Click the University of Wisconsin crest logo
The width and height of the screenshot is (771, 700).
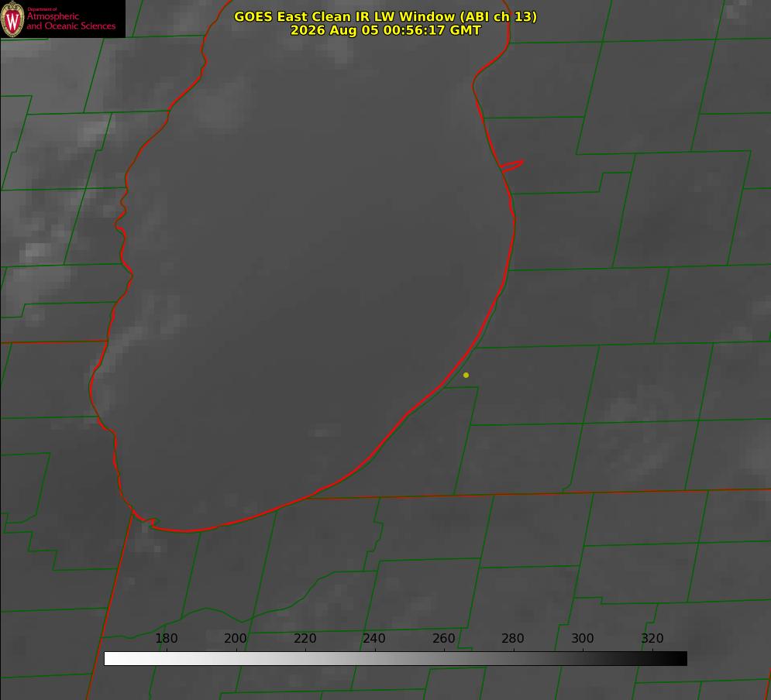point(12,19)
